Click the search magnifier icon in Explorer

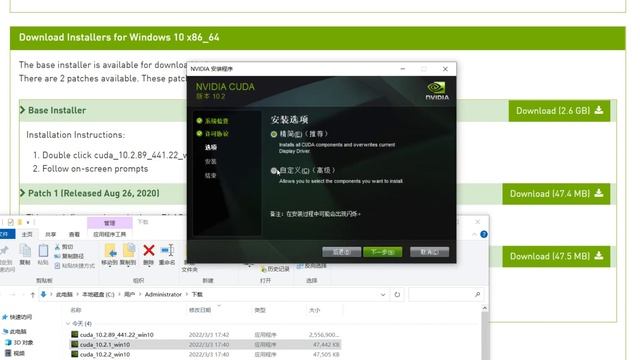[x=478, y=294]
